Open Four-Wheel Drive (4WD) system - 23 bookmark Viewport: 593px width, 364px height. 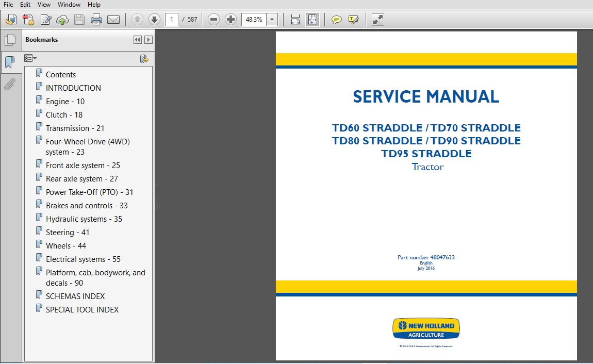(x=88, y=146)
